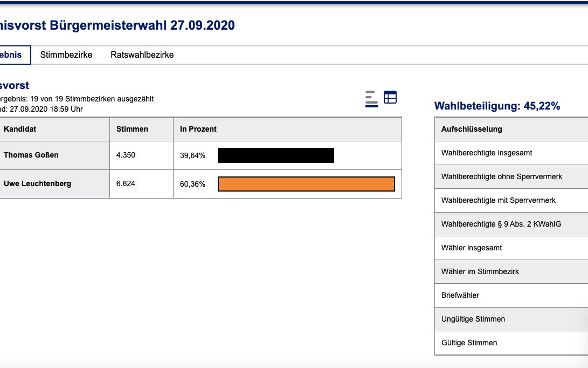Switch to bar chart view icon

(x=371, y=99)
